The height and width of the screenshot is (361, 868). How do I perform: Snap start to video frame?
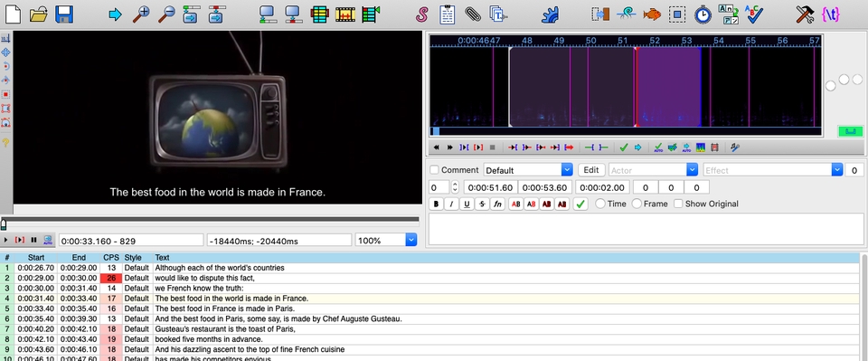pyautogui.click(x=269, y=14)
